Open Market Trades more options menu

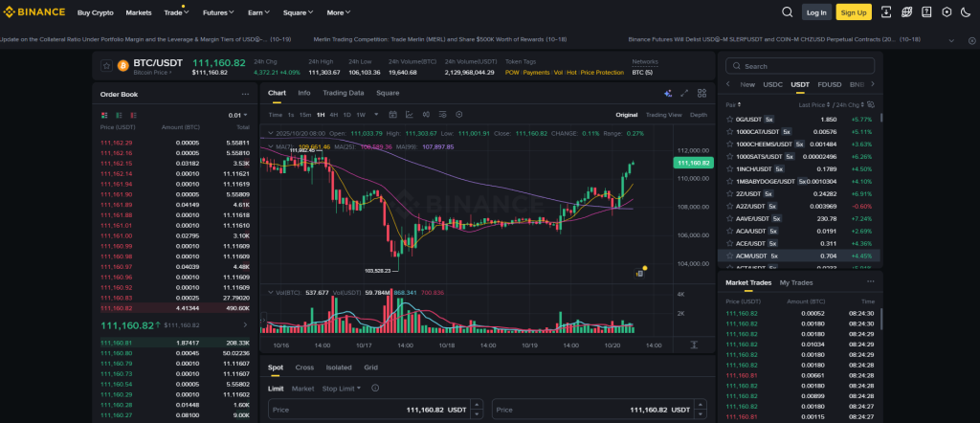(870, 281)
